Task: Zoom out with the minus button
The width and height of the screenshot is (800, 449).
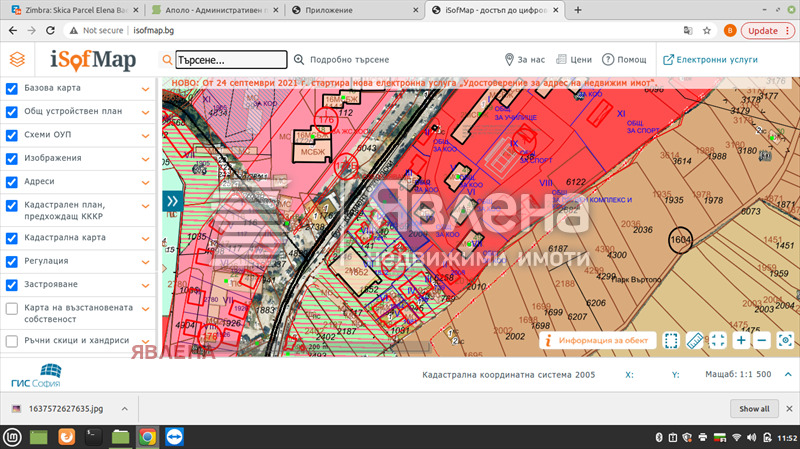Action: click(762, 341)
